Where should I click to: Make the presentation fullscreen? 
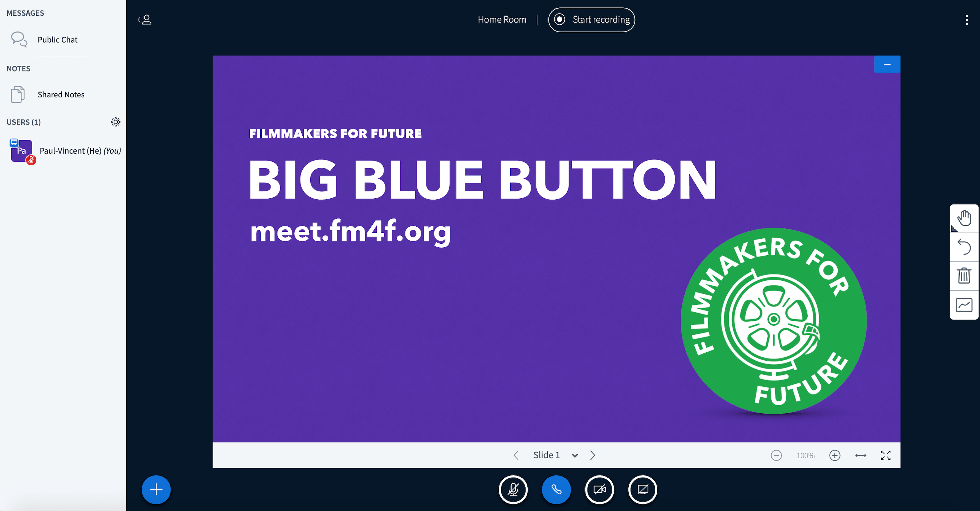click(x=886, y=455)
